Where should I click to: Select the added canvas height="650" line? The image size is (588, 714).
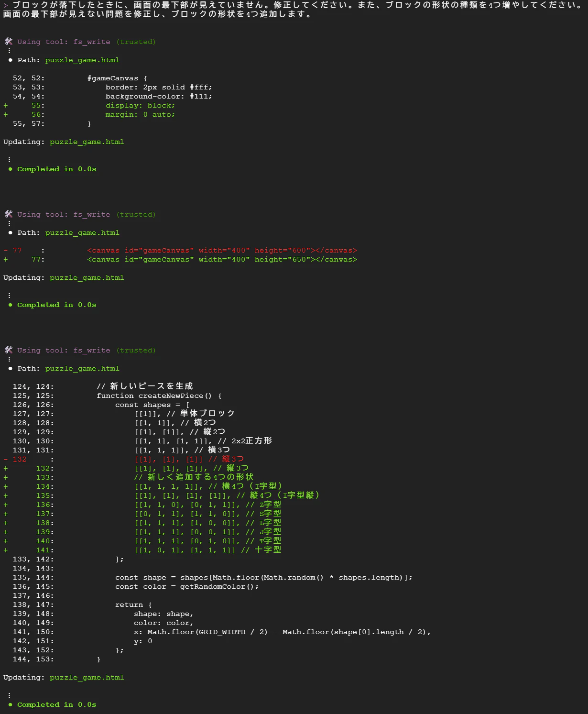click(x=222, y=260)
